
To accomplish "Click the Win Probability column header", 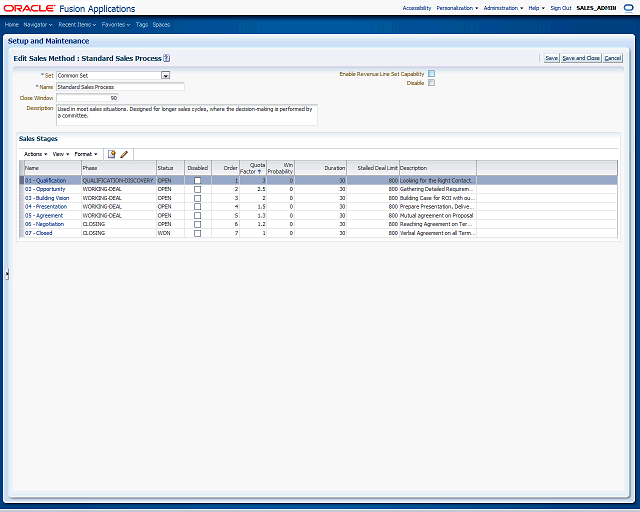I will pyautogui.click(x=280, y=168).
